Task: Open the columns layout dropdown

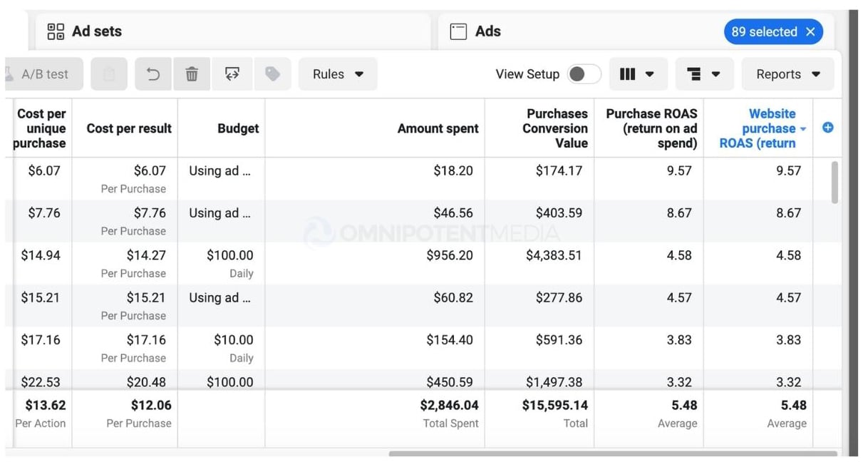Action: click(x=637, y=74)
